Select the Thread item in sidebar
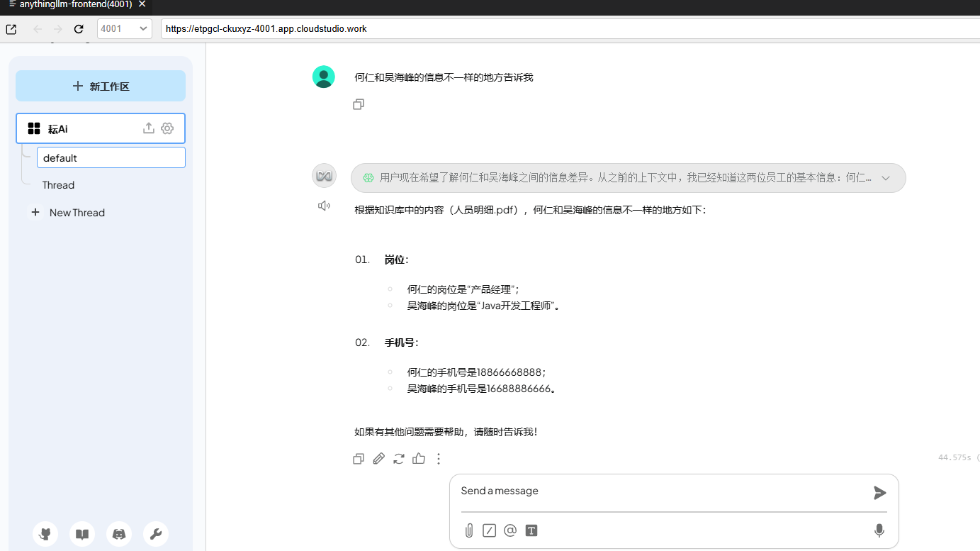Image resolution: width=980 pixels, height=551 pixels. [x=58, y=185]
